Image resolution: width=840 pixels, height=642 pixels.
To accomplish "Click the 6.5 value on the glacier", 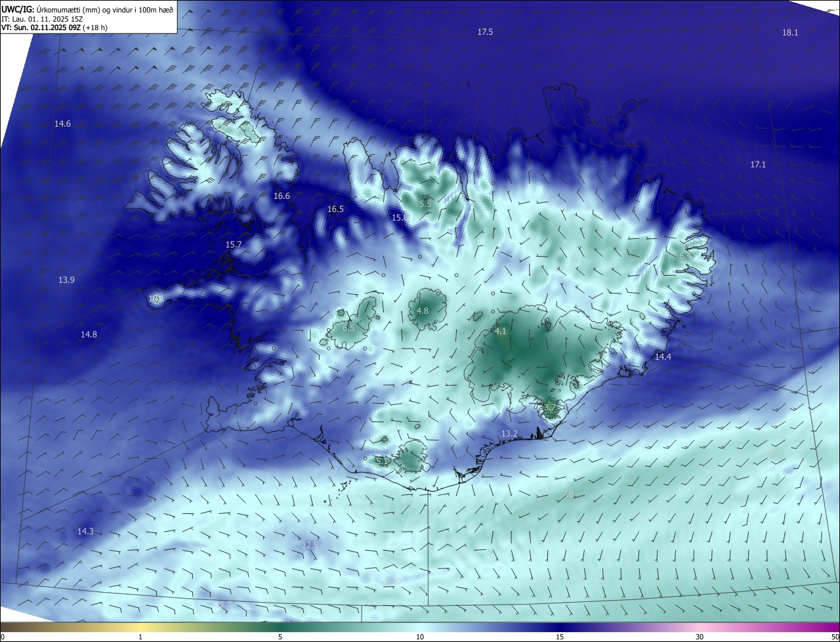I will pyautogui.click(x=348, y=328).
